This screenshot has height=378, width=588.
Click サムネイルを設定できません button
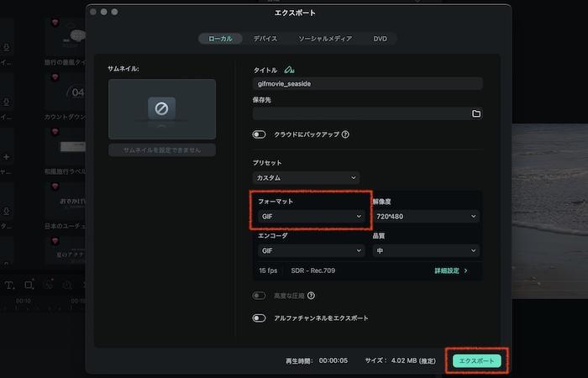162,150
